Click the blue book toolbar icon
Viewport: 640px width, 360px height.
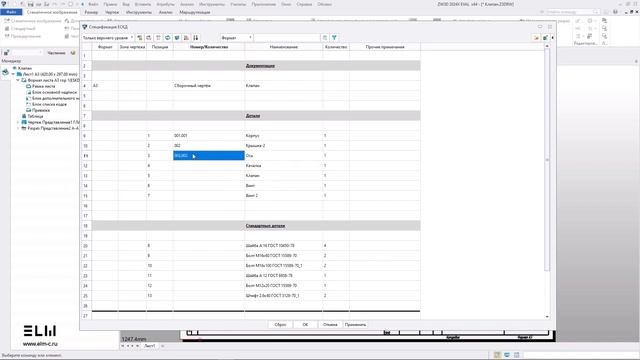coord(177,38)
